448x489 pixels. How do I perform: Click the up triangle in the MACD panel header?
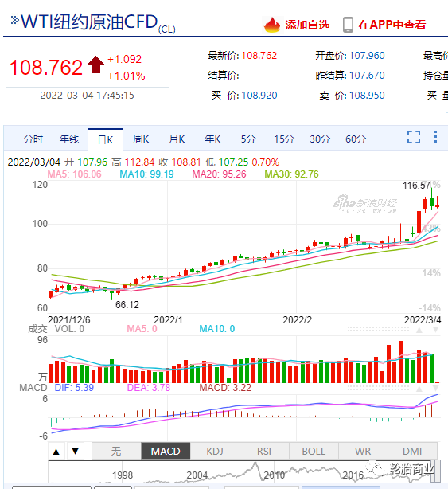coord(419,389)
